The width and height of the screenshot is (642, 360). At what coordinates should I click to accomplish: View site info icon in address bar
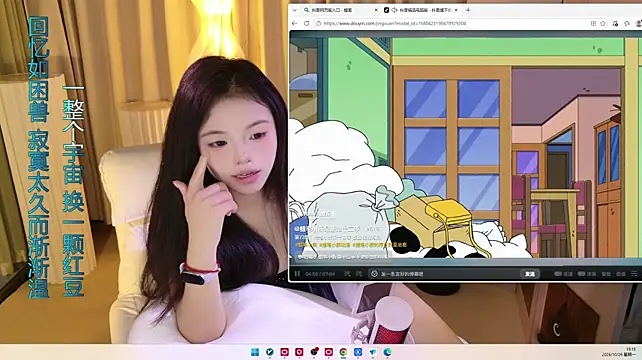319,23
